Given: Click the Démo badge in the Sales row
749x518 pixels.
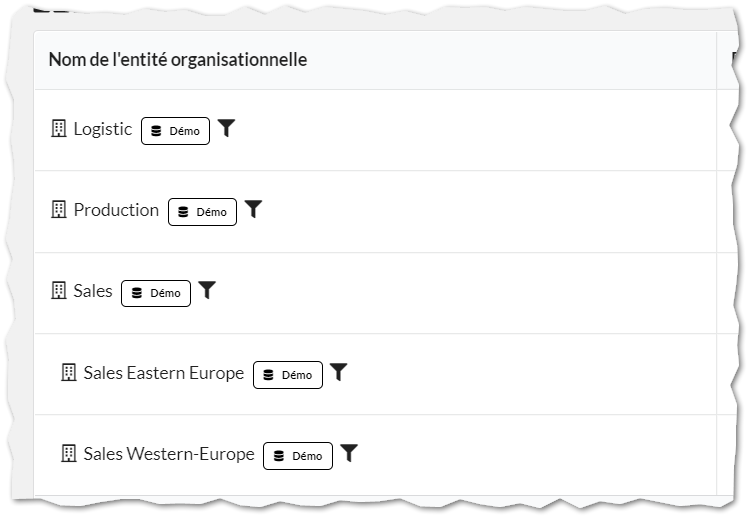Looking at the screenshot, I should 156,293.
